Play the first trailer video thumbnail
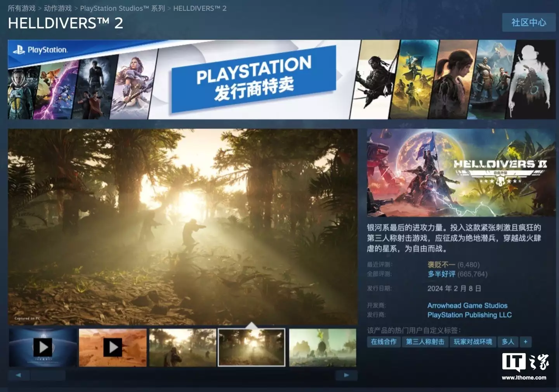Image resolution: width=559 pixels, height=392 pixels. pyautogui.click(x=43, y=347)
